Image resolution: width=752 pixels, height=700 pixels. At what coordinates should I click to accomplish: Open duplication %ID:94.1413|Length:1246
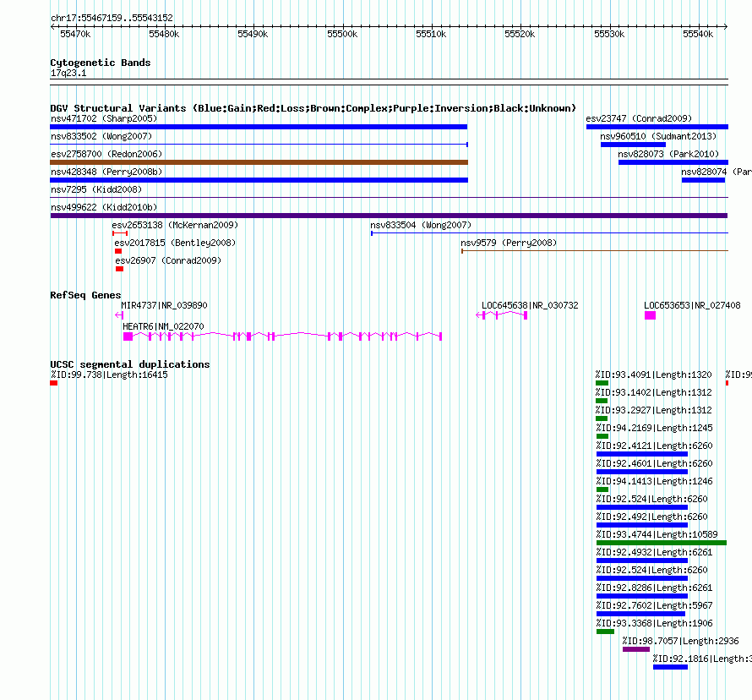point(602,489)
